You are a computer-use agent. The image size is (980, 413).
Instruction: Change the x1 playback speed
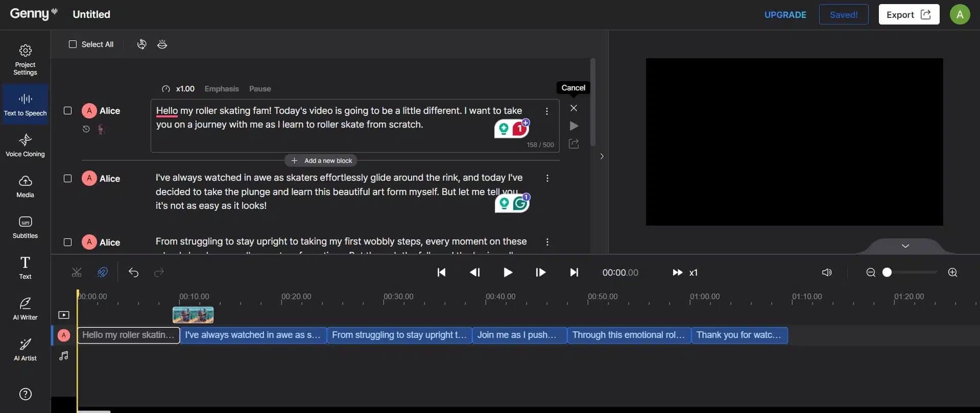pyautogui.click(x=685, y=273)
